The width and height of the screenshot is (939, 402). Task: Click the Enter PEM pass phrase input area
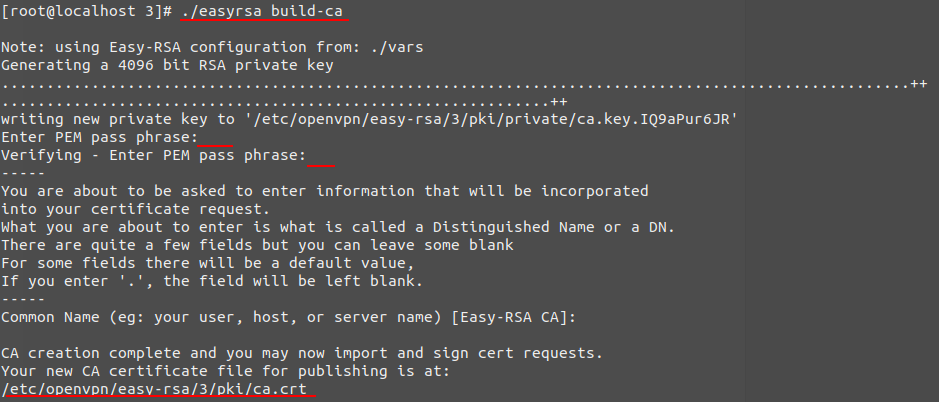pos(216,137)
